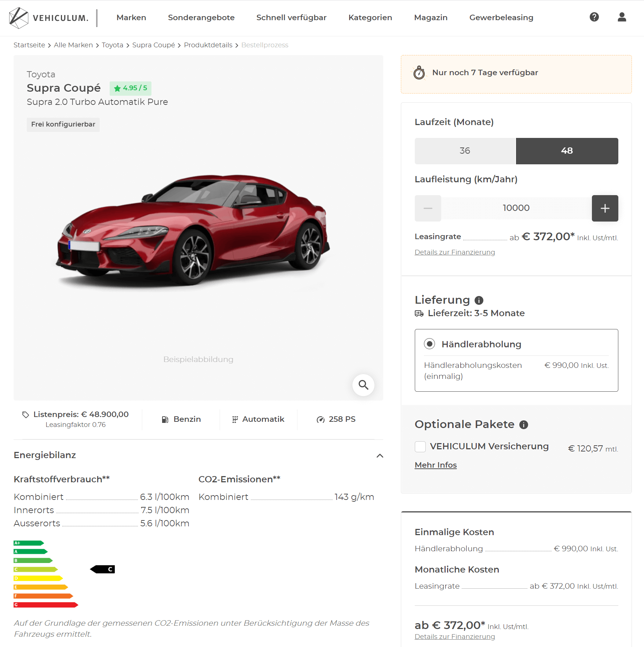Click the fuel pump Benzin icon
The width and height of the screenshot is (644, 647).
[x=165, y=419]
